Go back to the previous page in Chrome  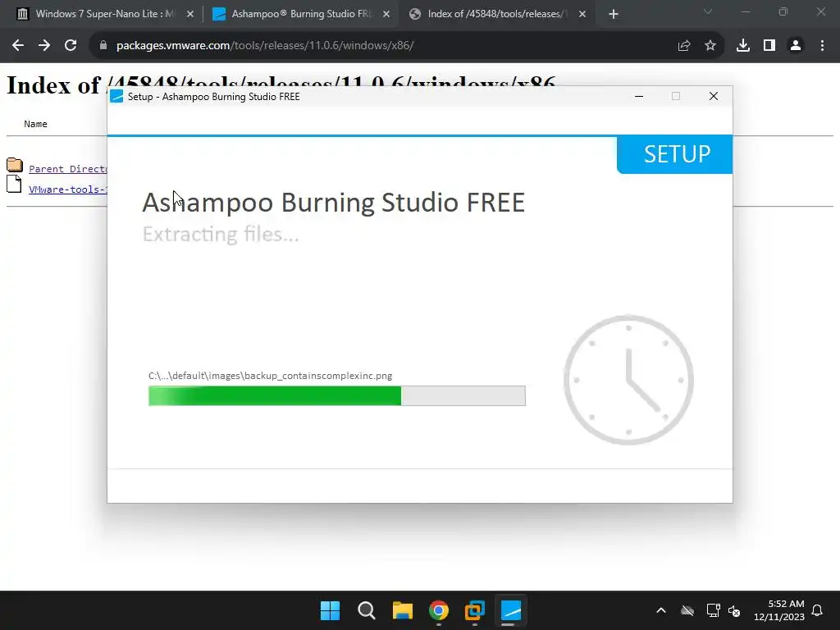point(18,46)
